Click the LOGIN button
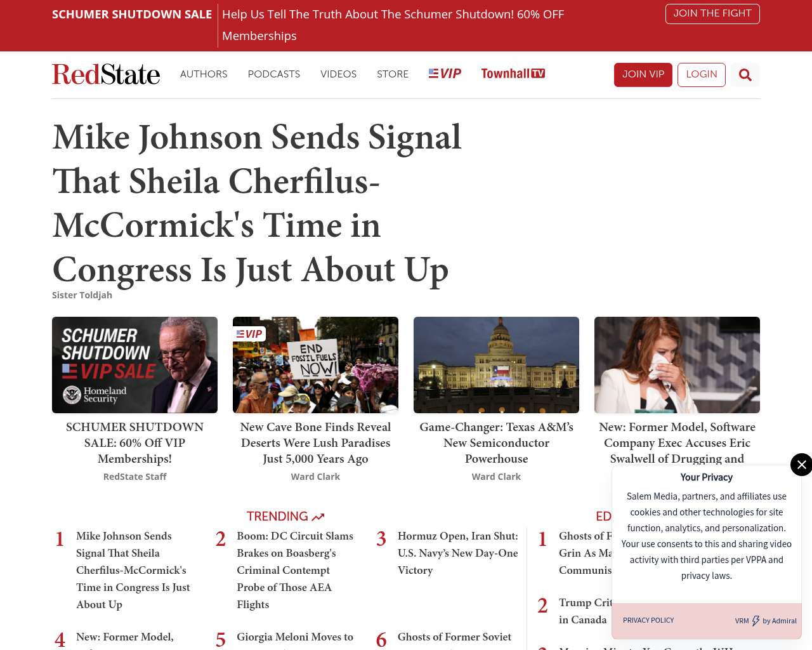This screenshot has height=650, width=812. [702, 75]
